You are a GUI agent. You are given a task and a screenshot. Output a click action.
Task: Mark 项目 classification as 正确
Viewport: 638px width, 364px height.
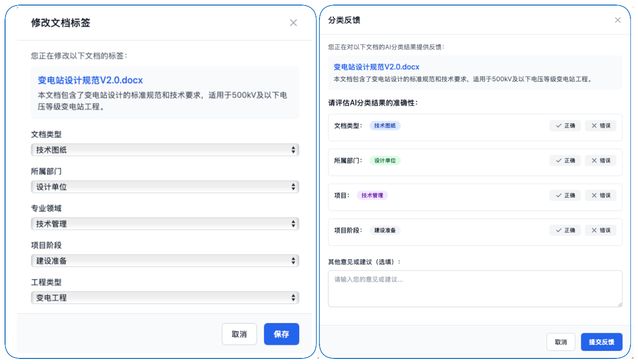tap(565, 195)
